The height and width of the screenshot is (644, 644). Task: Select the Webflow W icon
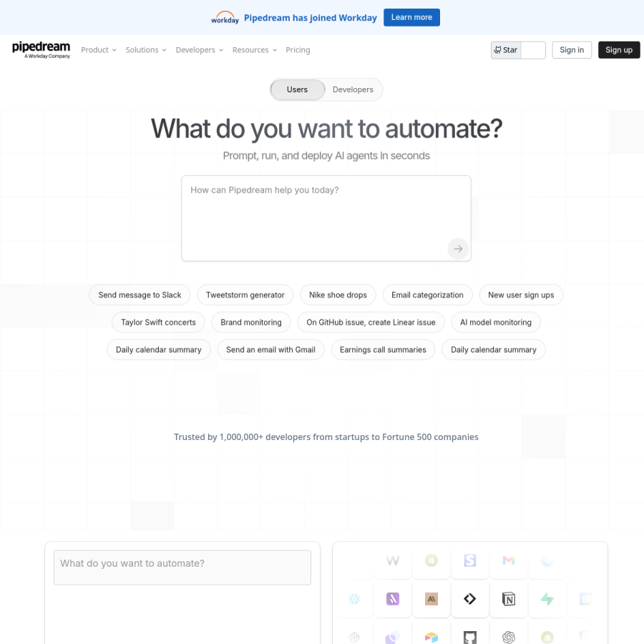tap(393, 560)
